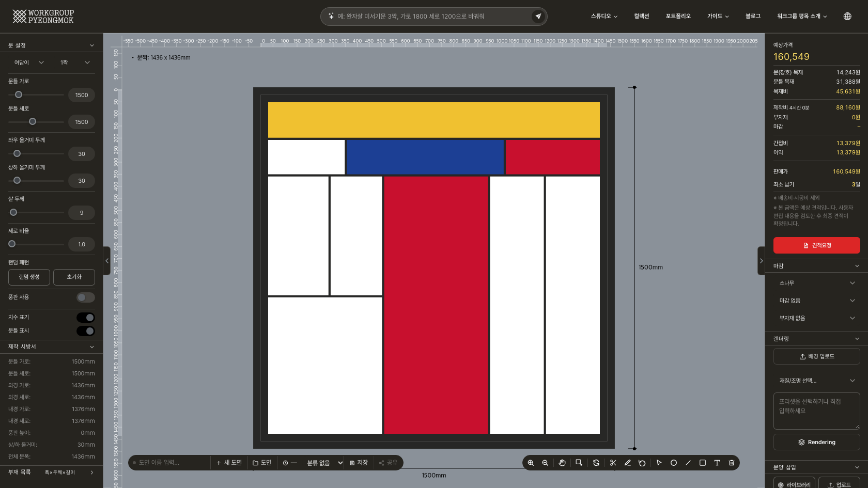The height and width of the screenshot is (488, 868).
Task: Click the zoom in magnifier tool
Action: click(531, 463)
